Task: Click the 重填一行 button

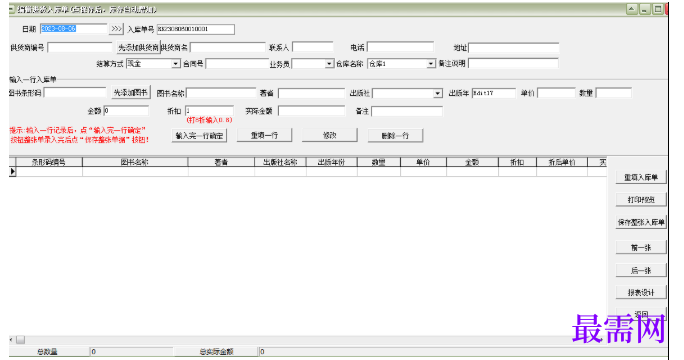Action: point(264,135)
